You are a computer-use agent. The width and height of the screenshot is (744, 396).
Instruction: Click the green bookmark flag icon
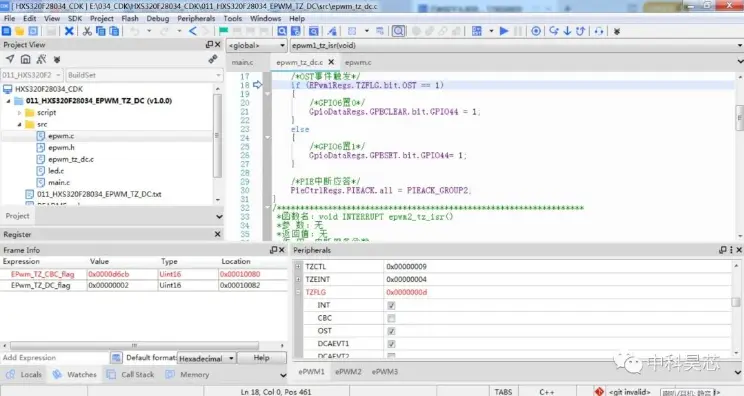(x=223, y=31)
